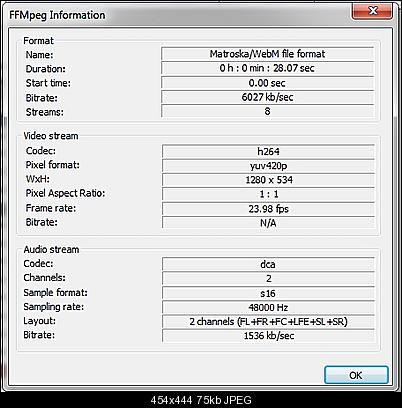Click the start time value '0.00 sec'
The width and height of the screenshot is (402, 408).
[267, 83]
